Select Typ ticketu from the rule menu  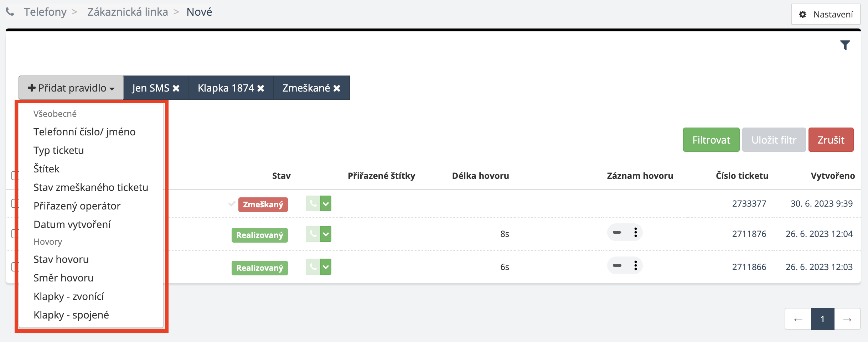pos(59,150)
